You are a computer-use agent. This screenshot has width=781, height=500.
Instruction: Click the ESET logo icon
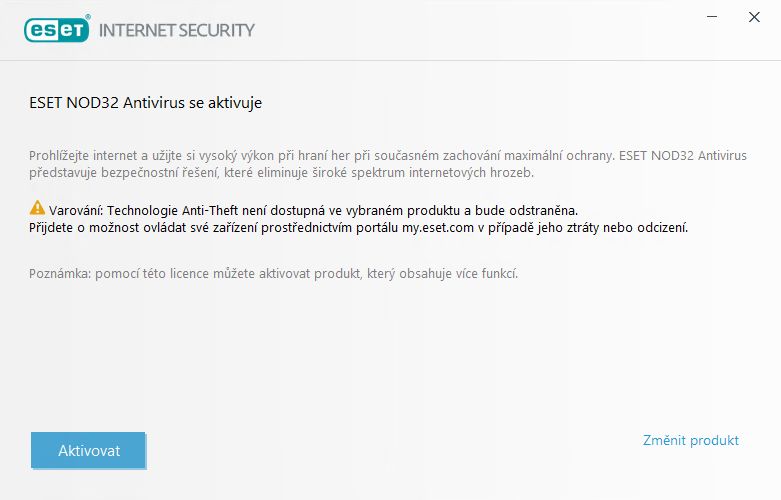[x=57, y=30]
